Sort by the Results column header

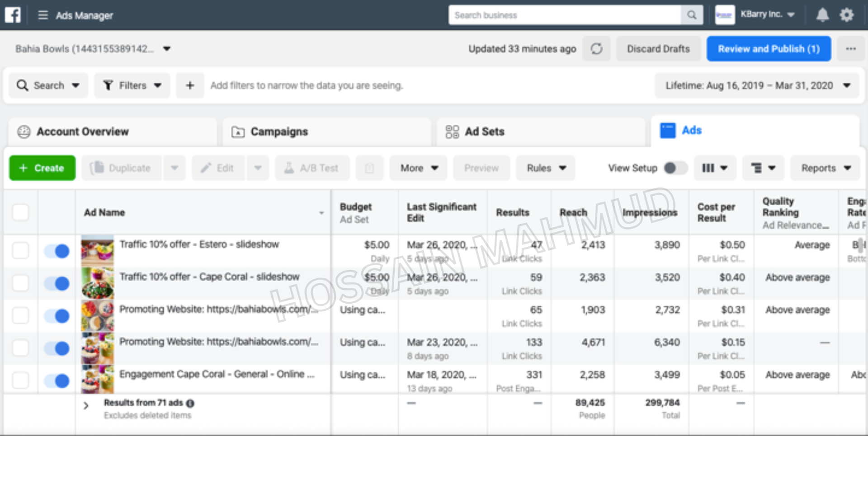[519, 212]
